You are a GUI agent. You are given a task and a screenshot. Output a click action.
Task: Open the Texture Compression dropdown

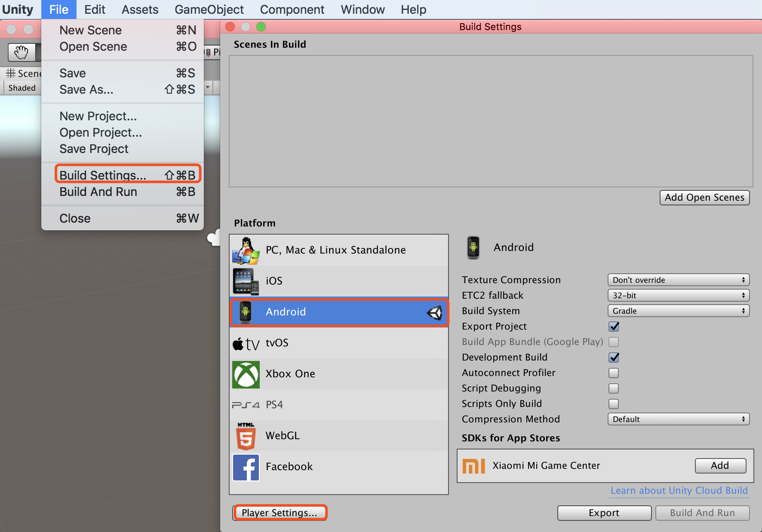[678, 280]
